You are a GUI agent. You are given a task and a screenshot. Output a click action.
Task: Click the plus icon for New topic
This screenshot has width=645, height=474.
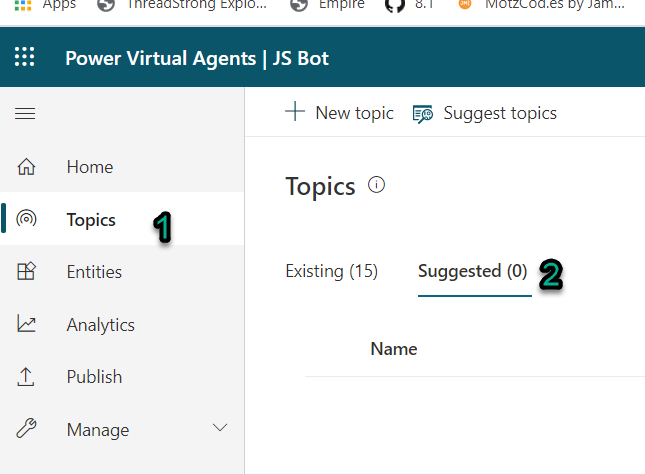tap(295, 112)
